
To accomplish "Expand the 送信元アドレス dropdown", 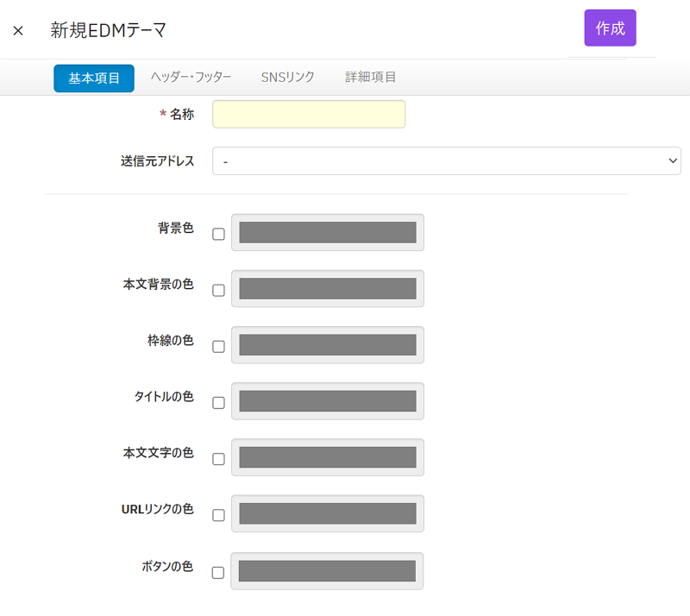I will click(x=446, y=161).
